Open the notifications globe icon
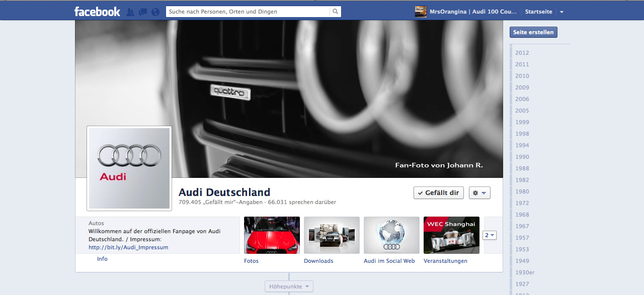The image size is (644, 295). click(x=155, y=12)
